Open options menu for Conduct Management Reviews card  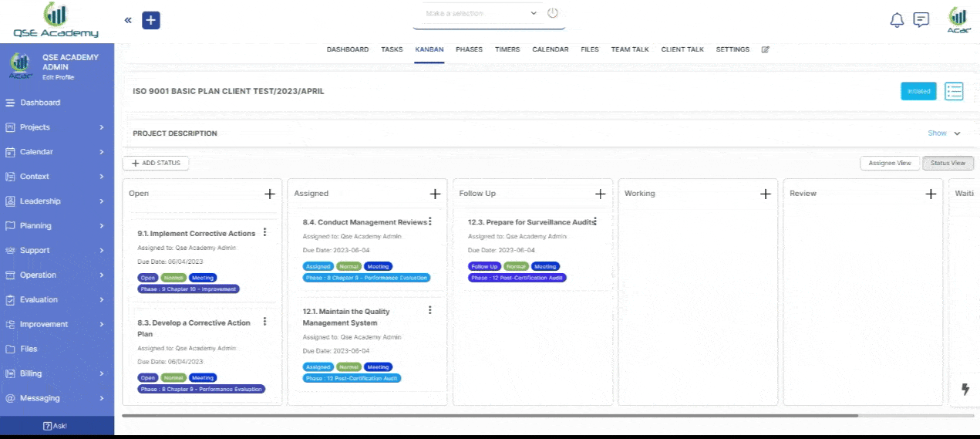click(x=430, y=221)
